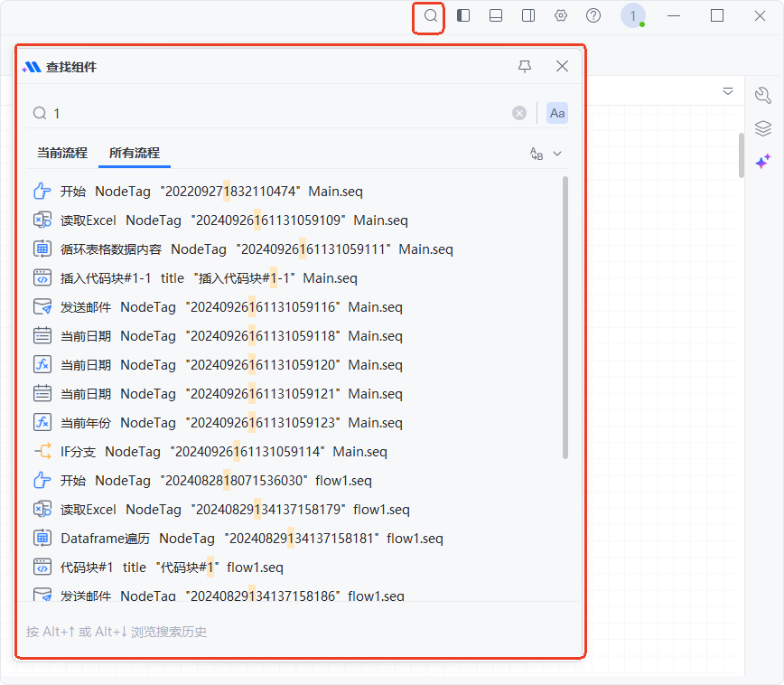Open the wrench tools icon in right sidebar
The image size is (784, 685).
pos(762,96)
